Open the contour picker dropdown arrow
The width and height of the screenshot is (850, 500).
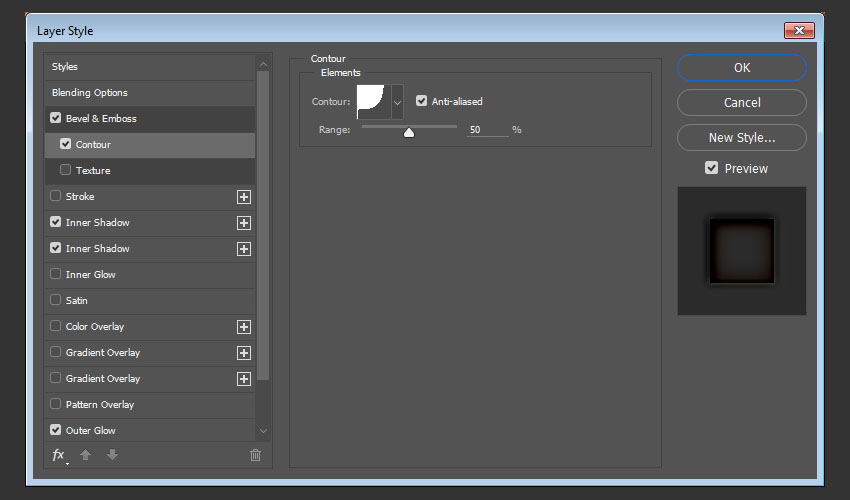click(x=397, y=102)
